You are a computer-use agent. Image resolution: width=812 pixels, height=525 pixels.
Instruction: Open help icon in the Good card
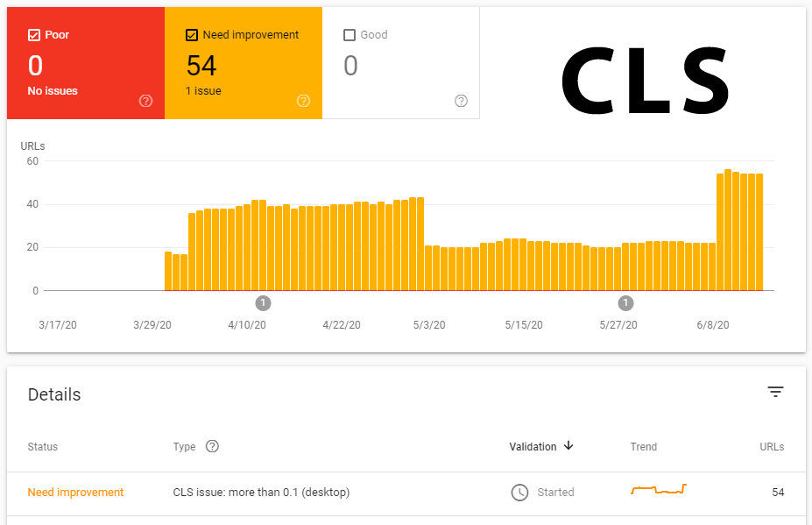point(461,101)
